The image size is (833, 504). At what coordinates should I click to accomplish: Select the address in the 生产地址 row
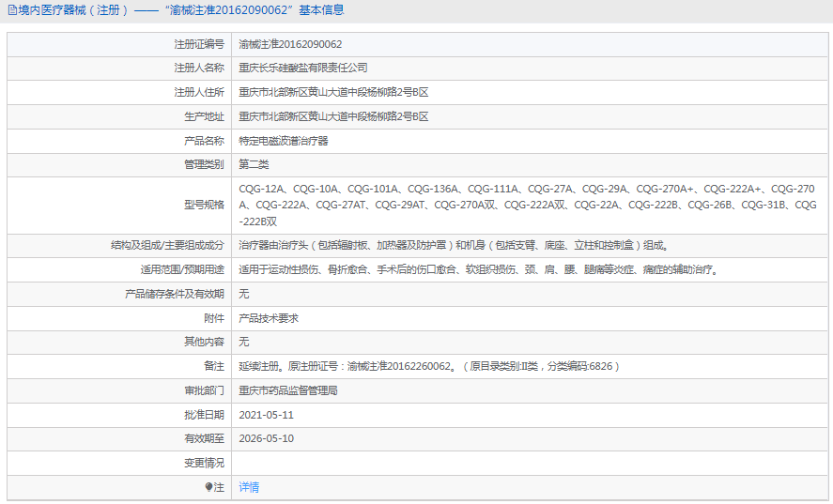[x=333, y=116]
